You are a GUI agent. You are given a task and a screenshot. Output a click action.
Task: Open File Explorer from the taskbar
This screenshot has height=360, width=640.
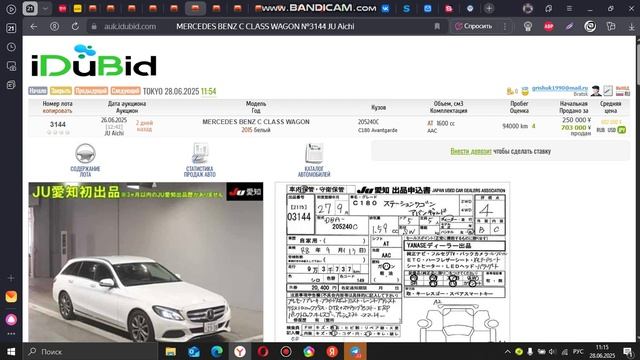tap(171, 351)
